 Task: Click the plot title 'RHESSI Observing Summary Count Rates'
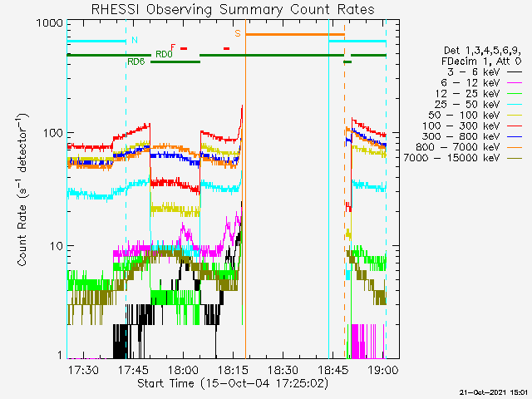point(233,9)
